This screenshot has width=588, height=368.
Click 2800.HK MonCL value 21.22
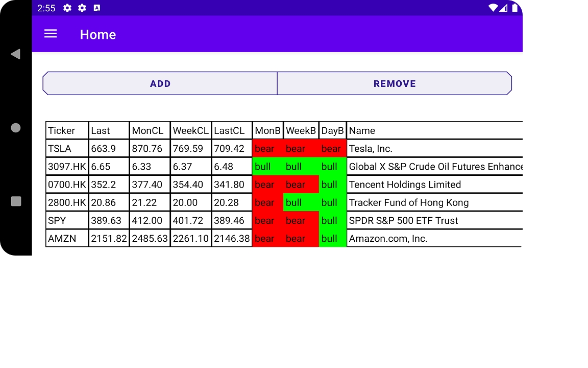[150, 203]
